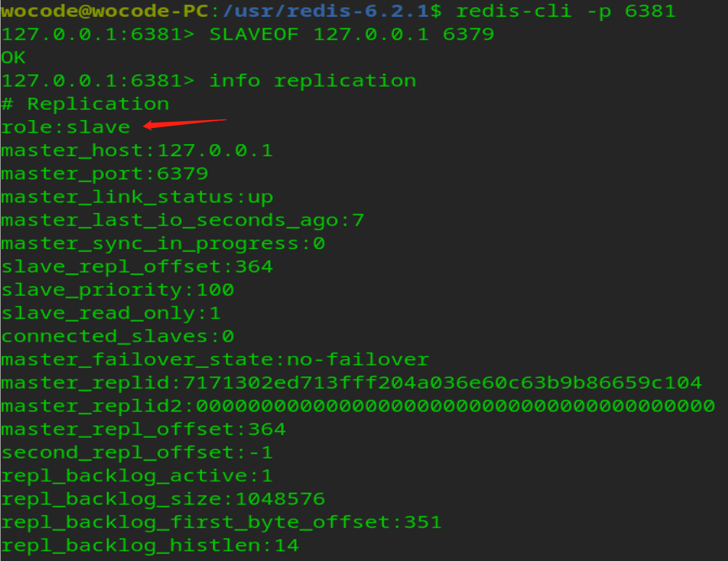Click the master_link_status:up line
The height and width of the screenshot is (561, 728).
[x=137, y=197]
